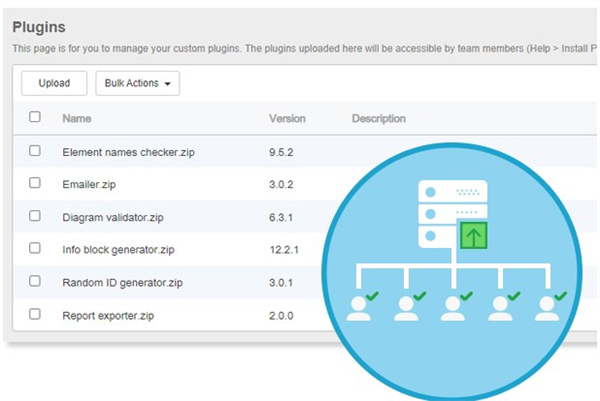Image resolution: width=600 pixels, height=401 pixels.
Task: Toggle the select-all checkbox in header
Action: 35,117
